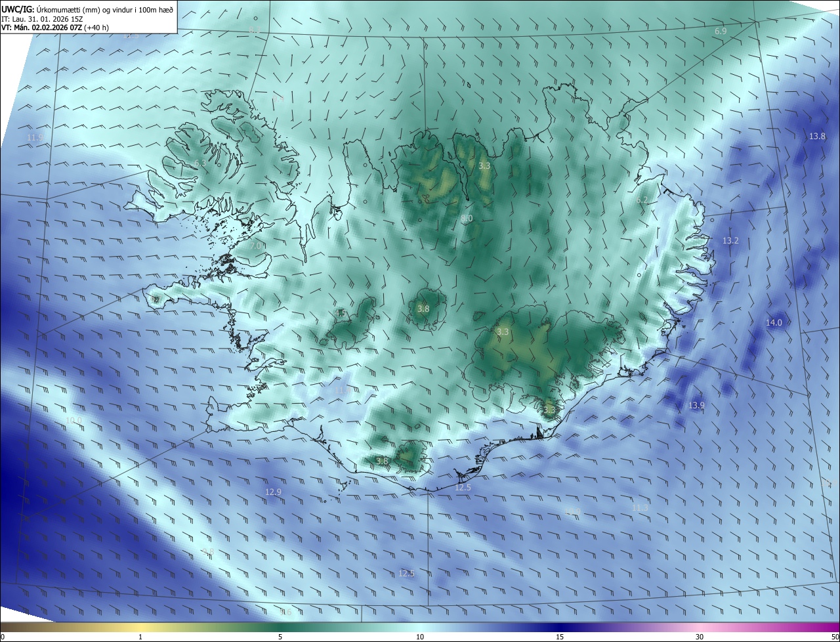This screenshot has width=840, height=642.
Task: Click the 7.0 value label
Action: point(255,246)
